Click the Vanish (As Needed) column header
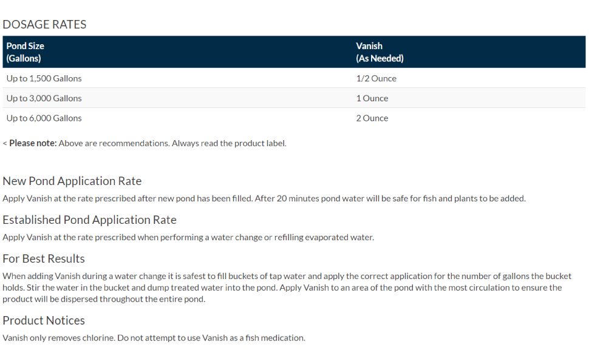The width and height of the screenshot is (589, 364). coord(380,52)
